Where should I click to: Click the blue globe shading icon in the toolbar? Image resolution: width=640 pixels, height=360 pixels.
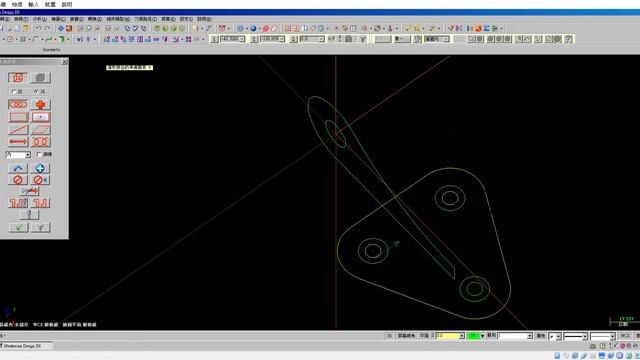pos(253,28)
